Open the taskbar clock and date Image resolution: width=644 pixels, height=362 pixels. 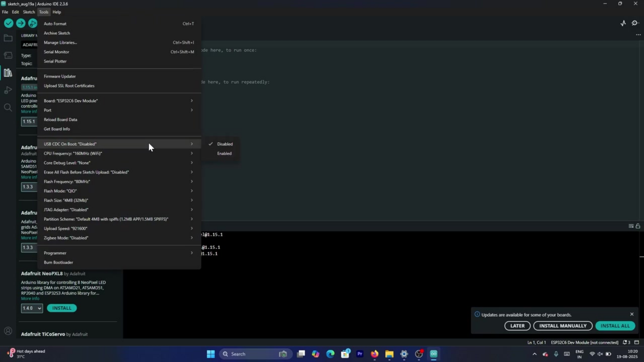[627, 354]
